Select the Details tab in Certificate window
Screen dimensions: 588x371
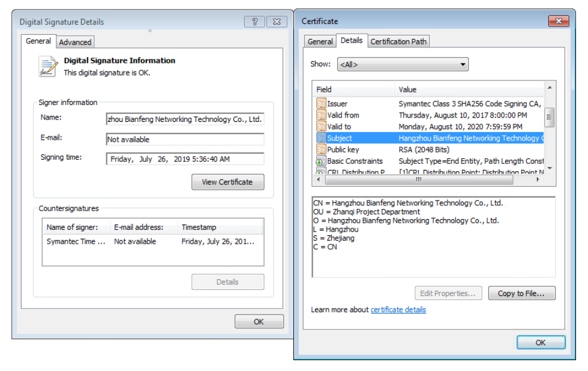352,40
